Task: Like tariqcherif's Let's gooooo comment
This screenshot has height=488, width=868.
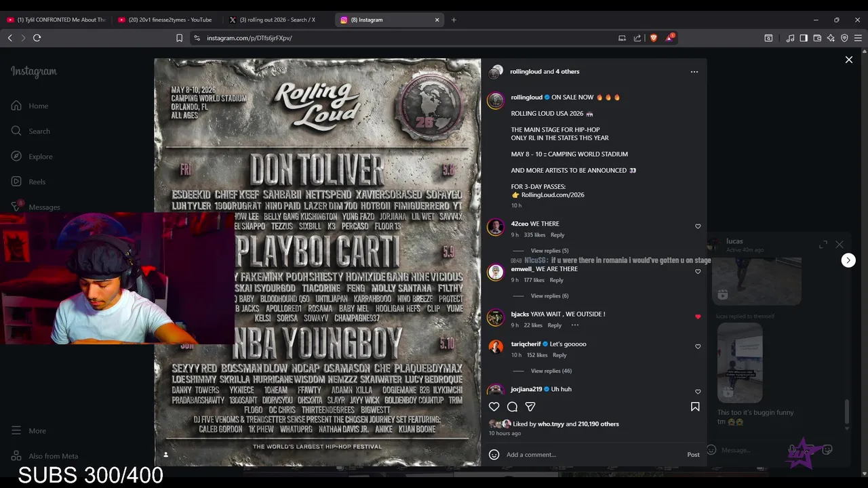Action: coord(698,346)
